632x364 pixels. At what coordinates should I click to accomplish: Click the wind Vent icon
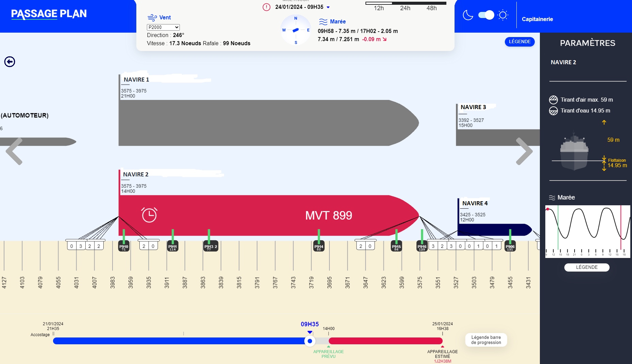[x=152, y=17]
